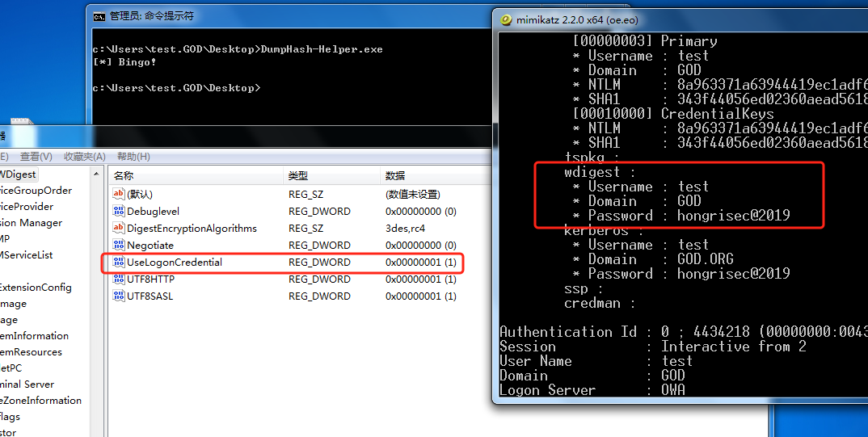The image size is (868, 437).
Task: Click the 数据 column header
Action: (x=436, y=175)
